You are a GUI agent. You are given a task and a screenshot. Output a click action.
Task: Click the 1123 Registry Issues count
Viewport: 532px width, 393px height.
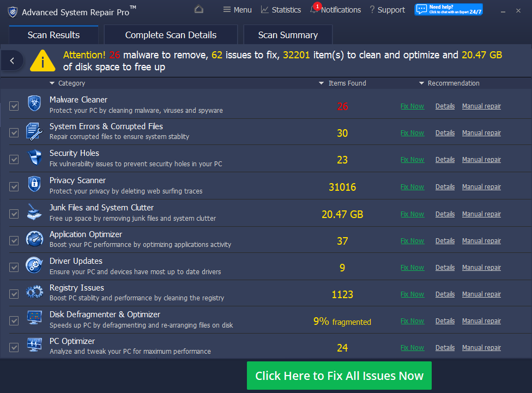point(342,294)
